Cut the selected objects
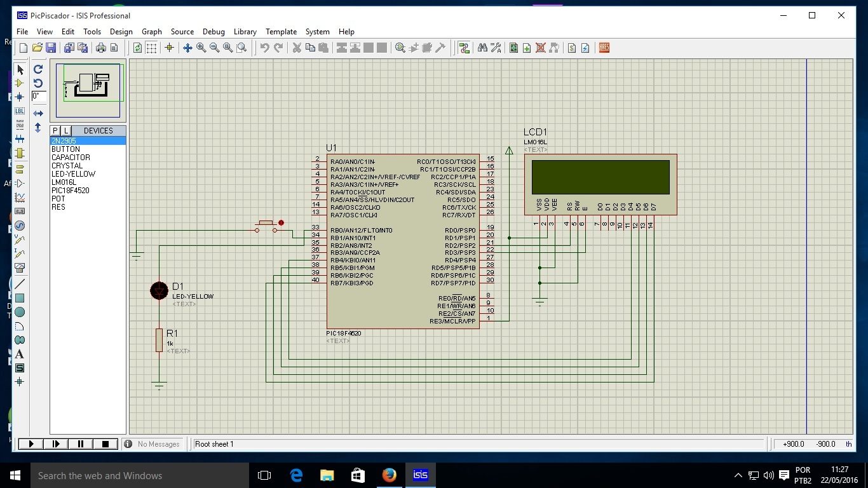 coord(297,48)
